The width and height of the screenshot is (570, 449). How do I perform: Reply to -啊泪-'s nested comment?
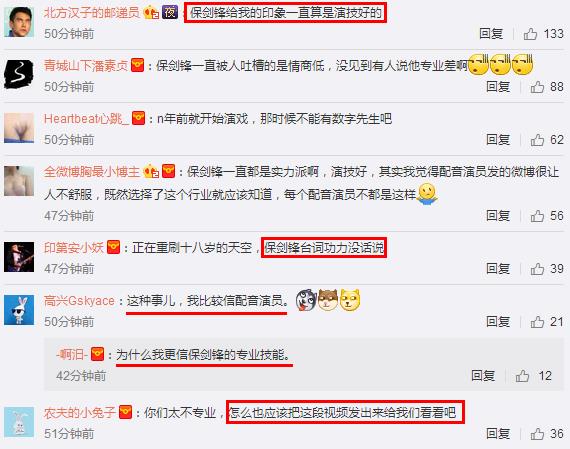click(483, 376)
